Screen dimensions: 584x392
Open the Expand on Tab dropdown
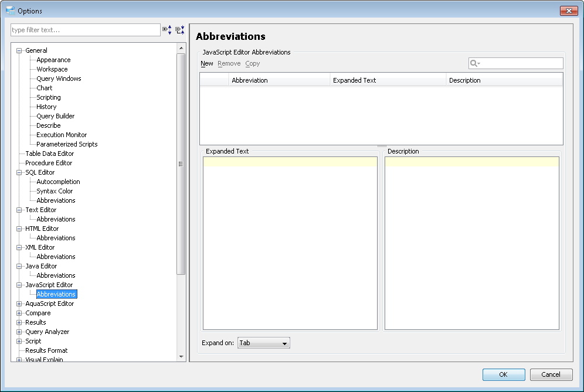coord(263,343)
